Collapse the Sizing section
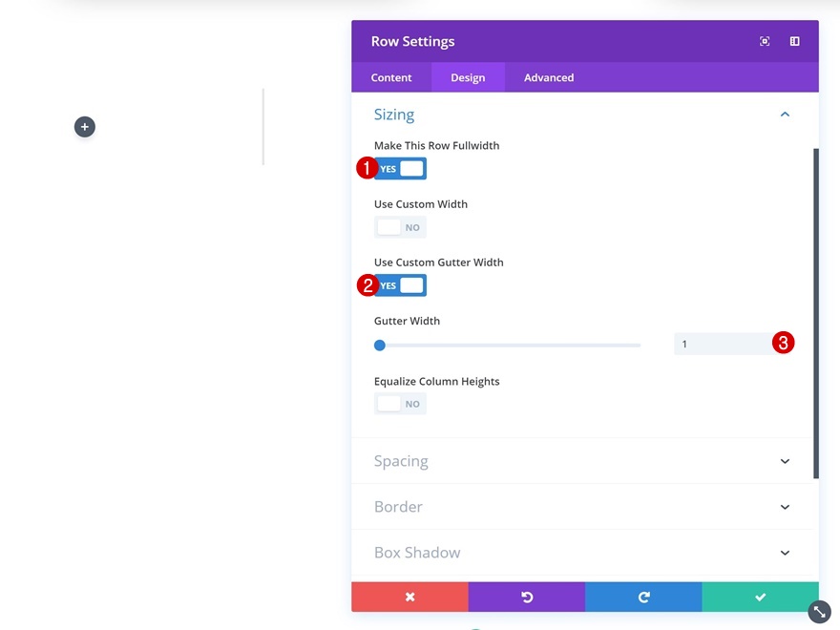This screenshot has height=630, width=840. coord(785,114)
